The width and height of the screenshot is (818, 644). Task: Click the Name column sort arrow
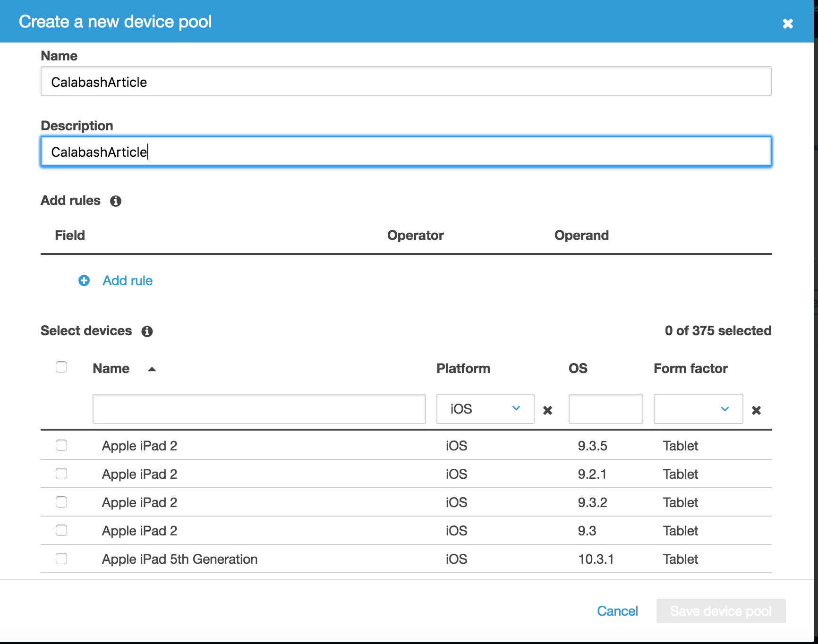152,369
